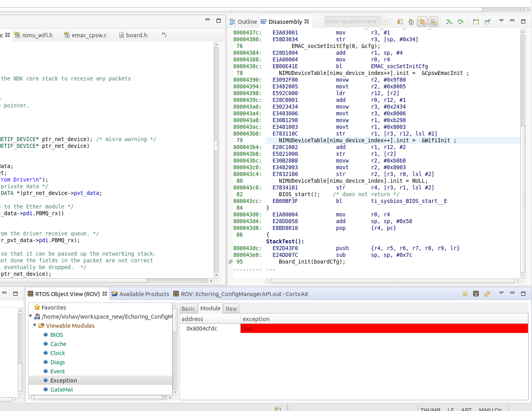Toggle Link with Active Debug Context
The image size is (532, 411).
(x=422, y=22)
